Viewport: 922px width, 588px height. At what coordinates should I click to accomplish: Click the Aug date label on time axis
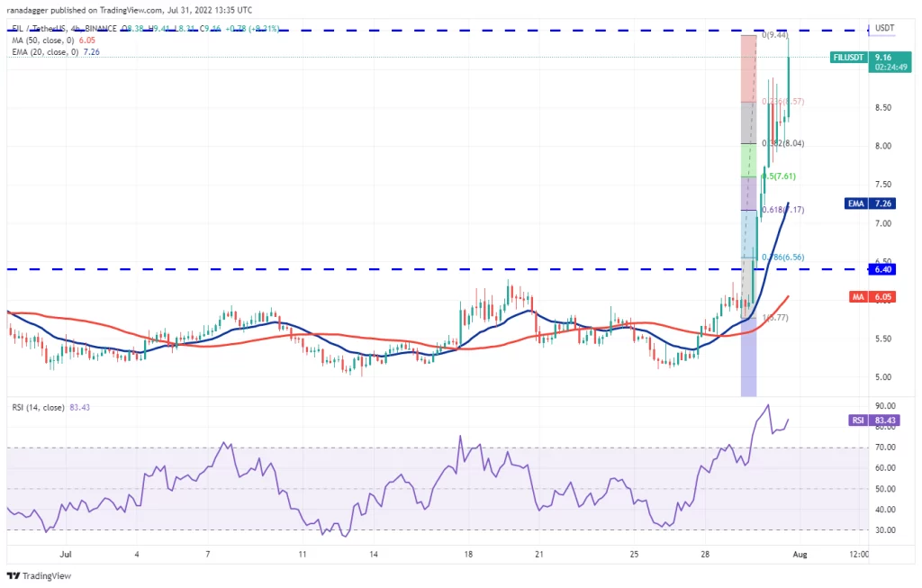(800, 554)
